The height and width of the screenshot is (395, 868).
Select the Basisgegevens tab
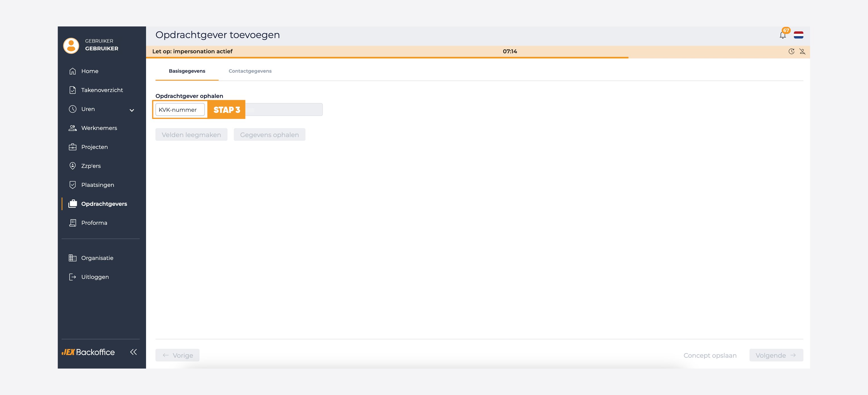click(x=187, y=71)
